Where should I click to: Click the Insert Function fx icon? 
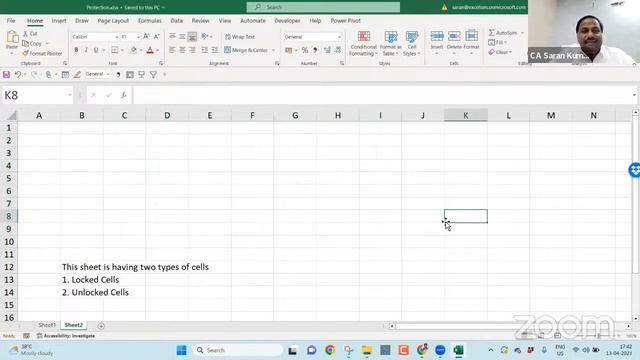coord(124,95)
